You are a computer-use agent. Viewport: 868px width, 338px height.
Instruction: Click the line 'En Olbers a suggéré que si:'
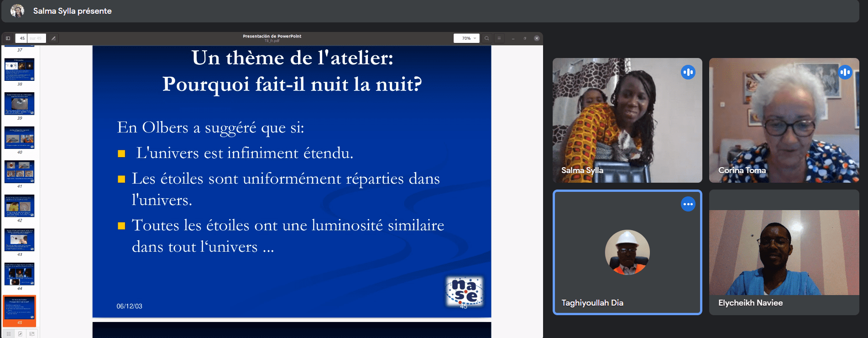pos(211,127)
